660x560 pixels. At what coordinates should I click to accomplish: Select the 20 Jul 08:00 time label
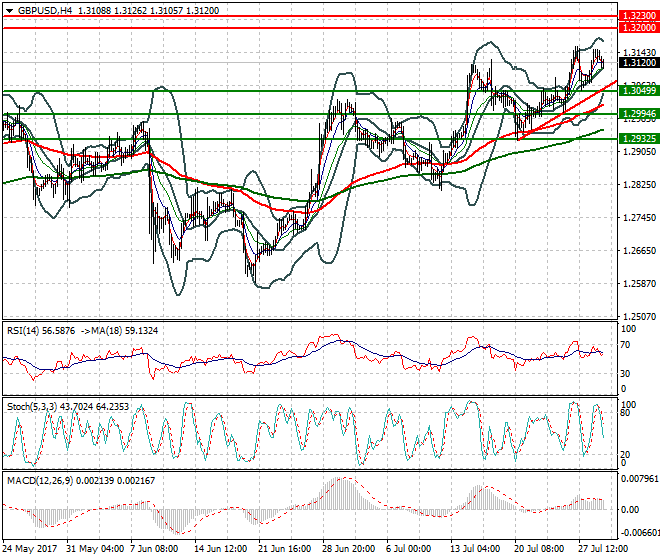[539, 549]
